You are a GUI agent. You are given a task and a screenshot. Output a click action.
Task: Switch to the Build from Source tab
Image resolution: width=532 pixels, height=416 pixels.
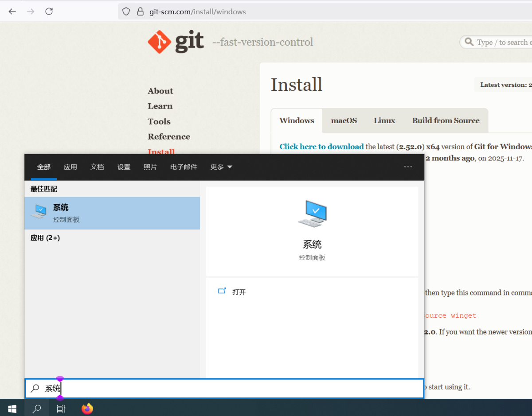coord(446,121)
